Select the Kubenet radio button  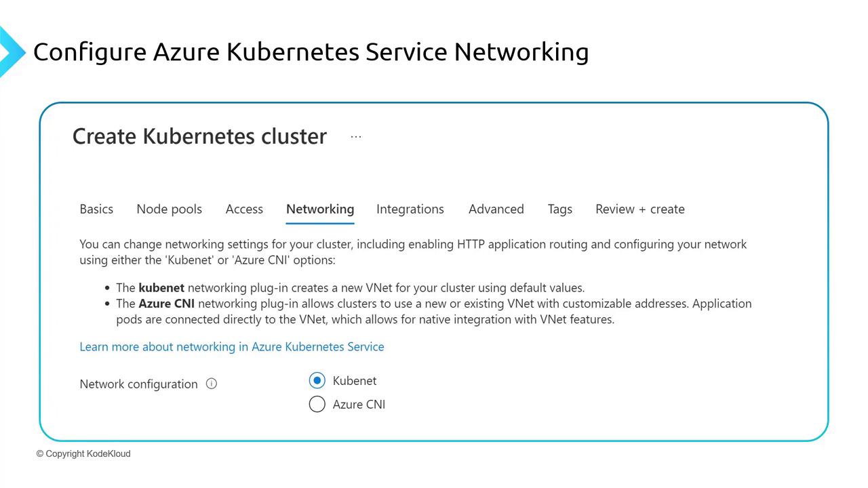(x=317, y=381)
